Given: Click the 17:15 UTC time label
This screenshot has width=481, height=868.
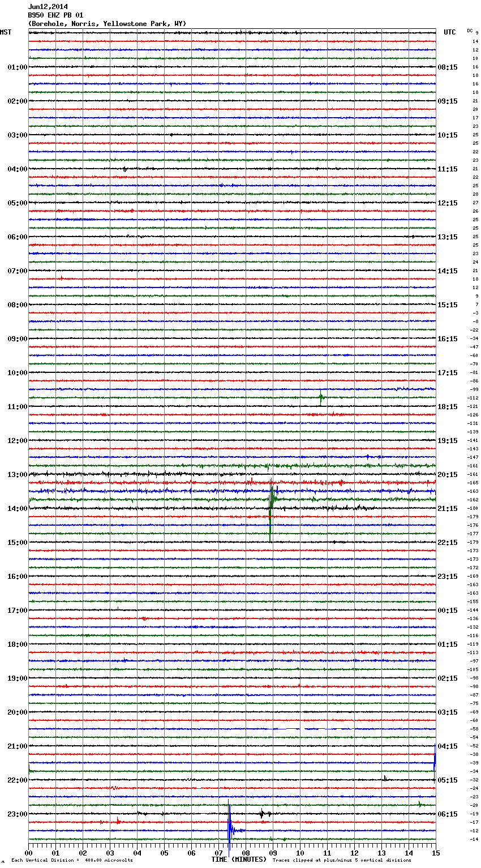Looking at the screenshot, I should click(x=448, y=373).
